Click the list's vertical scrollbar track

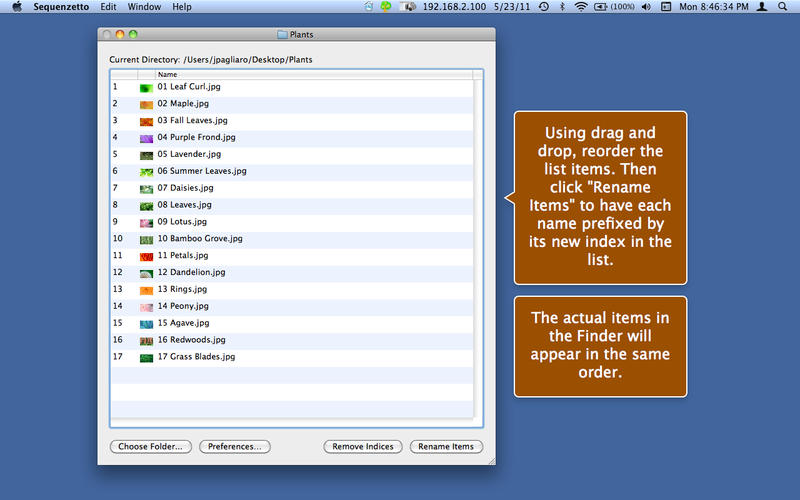(478, 249)
